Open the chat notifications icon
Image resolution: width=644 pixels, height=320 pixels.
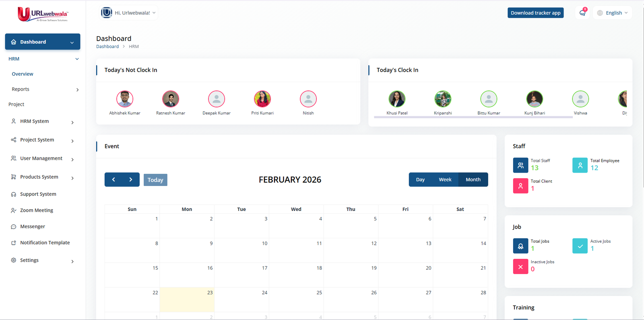582,13
